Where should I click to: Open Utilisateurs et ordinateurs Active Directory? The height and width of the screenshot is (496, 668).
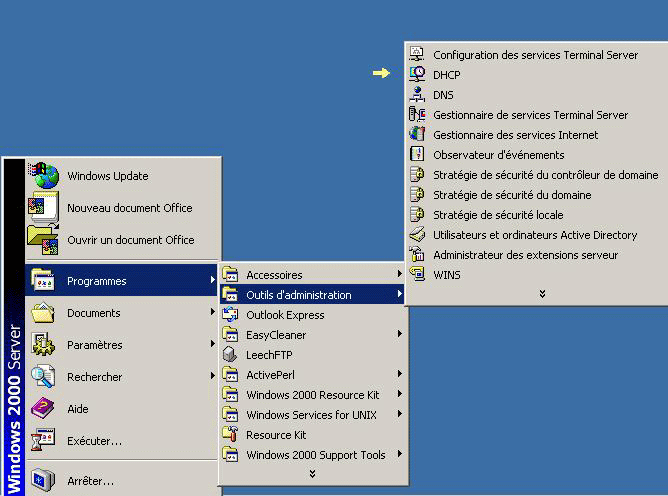click(536, 235)
